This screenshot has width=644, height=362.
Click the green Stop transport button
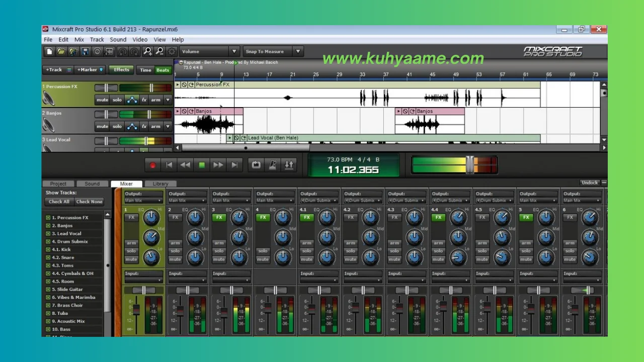pos(202,165)
